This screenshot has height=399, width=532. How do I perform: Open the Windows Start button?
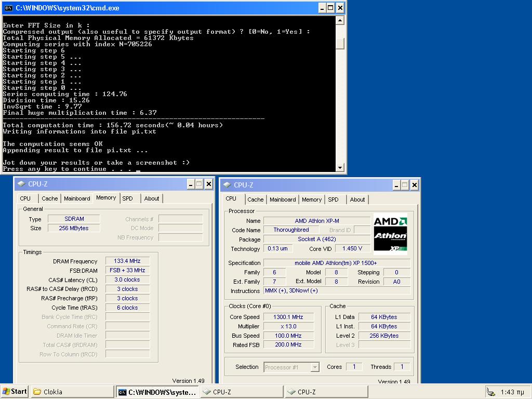(15, 392)
